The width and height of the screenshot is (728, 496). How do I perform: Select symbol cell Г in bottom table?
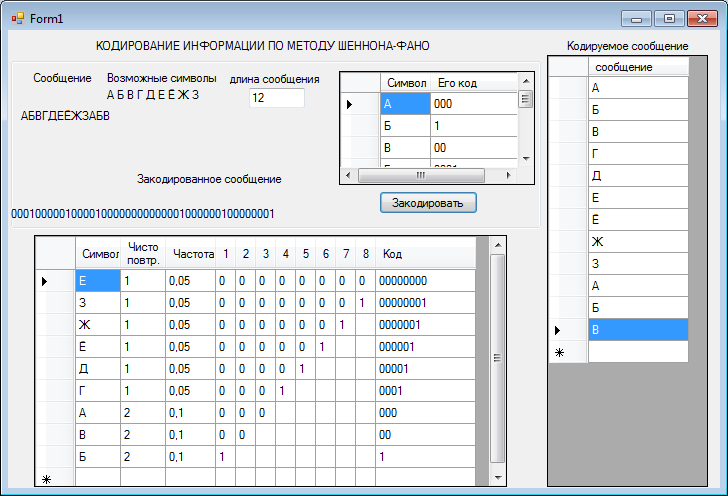98,391
